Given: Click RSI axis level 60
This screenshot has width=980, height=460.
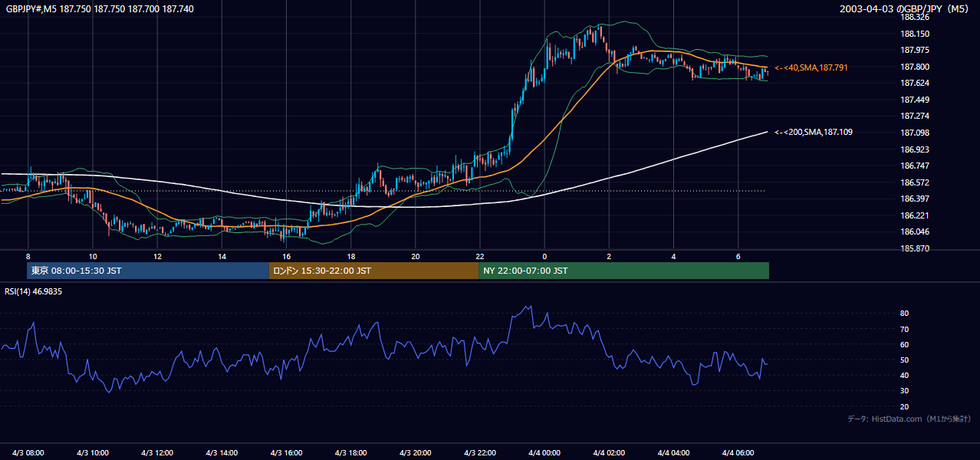Looking at the screenshot, I should 905,344.
